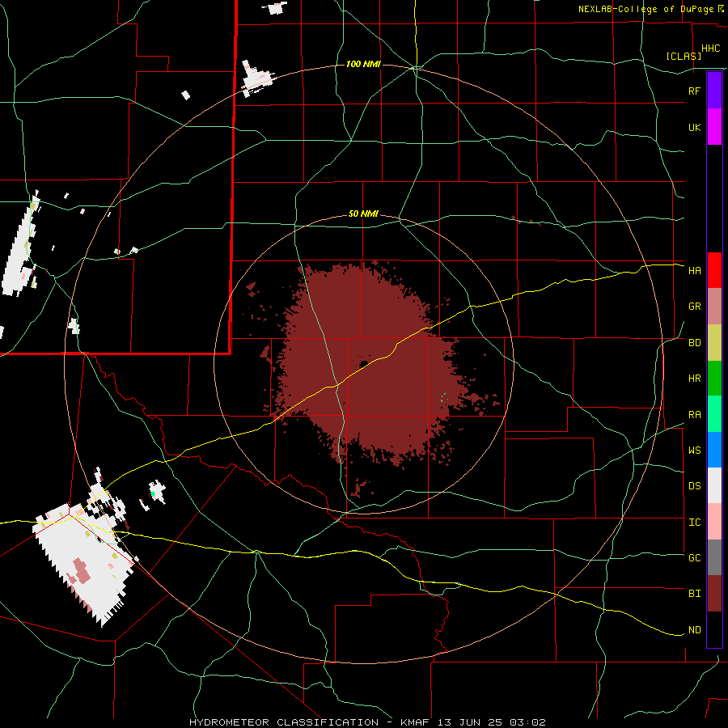Click the HA legend label
The width and height of the screenshot is (728, 728).
[x=694, y=271]
